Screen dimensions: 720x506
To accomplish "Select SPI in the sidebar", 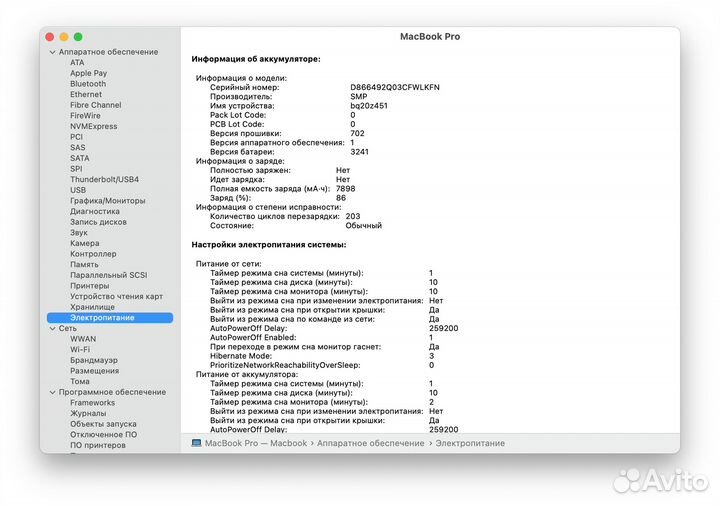I will [x=76, y=169].
